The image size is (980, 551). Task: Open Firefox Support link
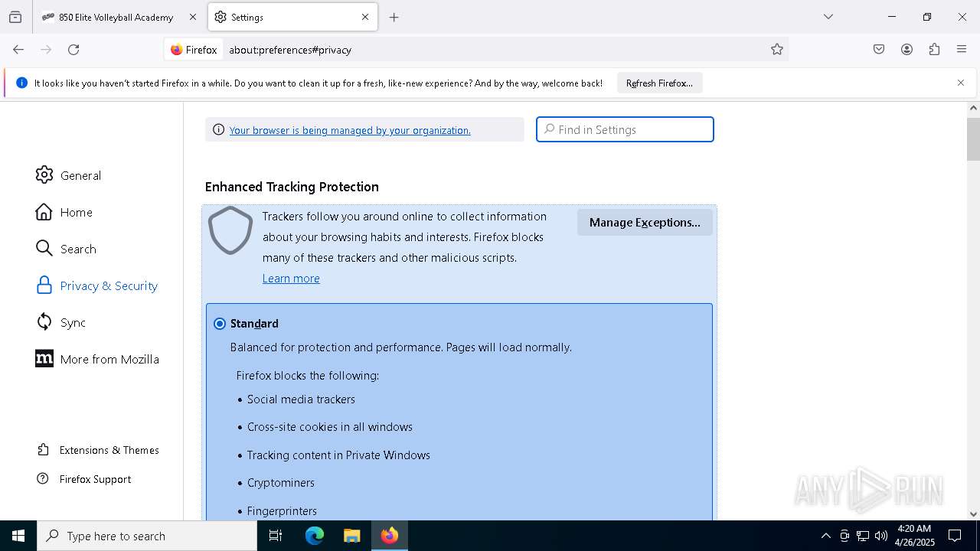point(84,479)
